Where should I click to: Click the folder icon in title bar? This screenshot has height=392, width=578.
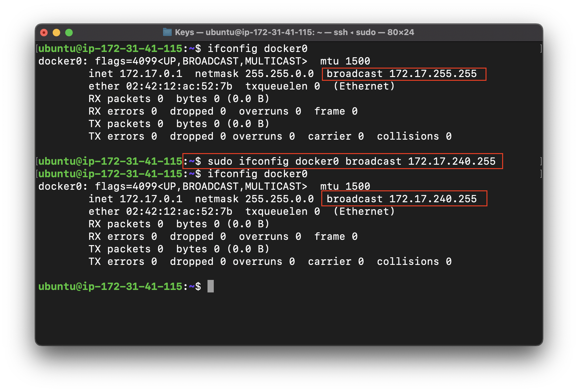(167, 32)
